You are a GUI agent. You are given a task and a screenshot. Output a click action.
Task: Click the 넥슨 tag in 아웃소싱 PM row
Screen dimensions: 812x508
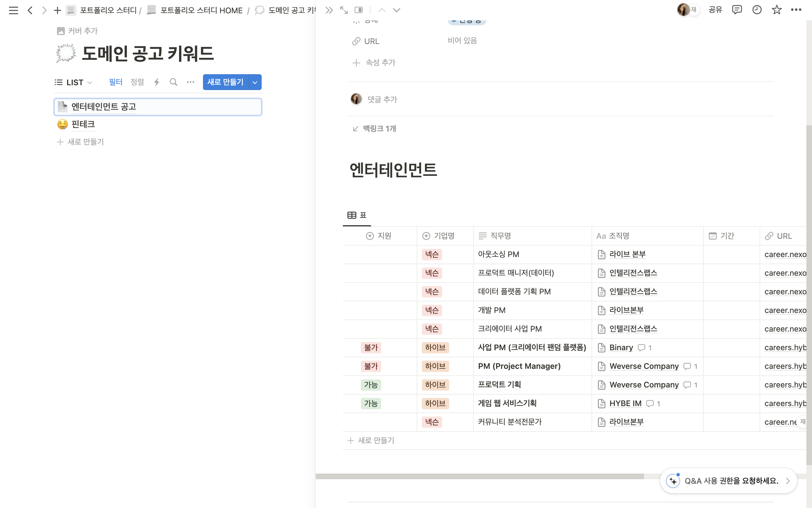(x=432, y=255)
